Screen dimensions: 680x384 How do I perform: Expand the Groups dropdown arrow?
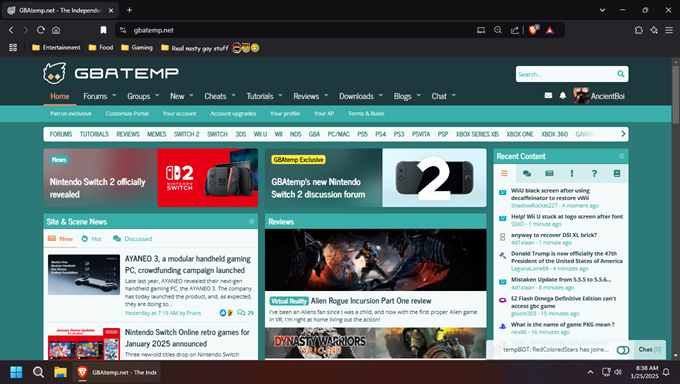pos(157,95)
